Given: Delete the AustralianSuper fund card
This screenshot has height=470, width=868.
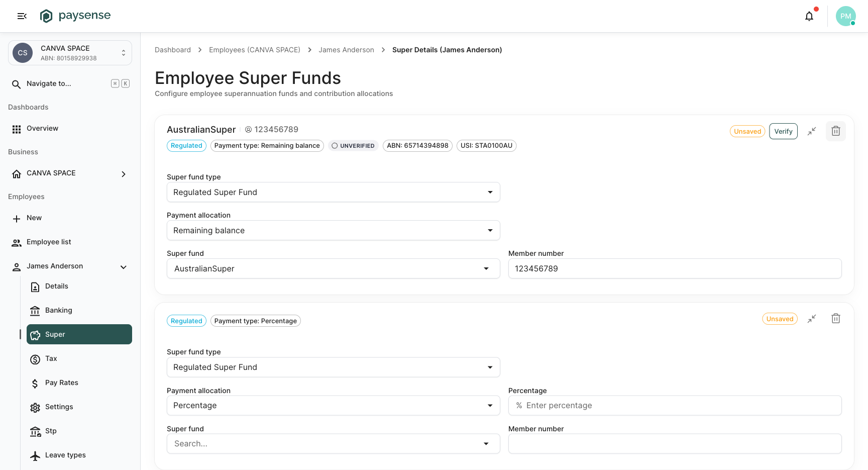Looking at the screenshot, I should (x=836, y=131).
